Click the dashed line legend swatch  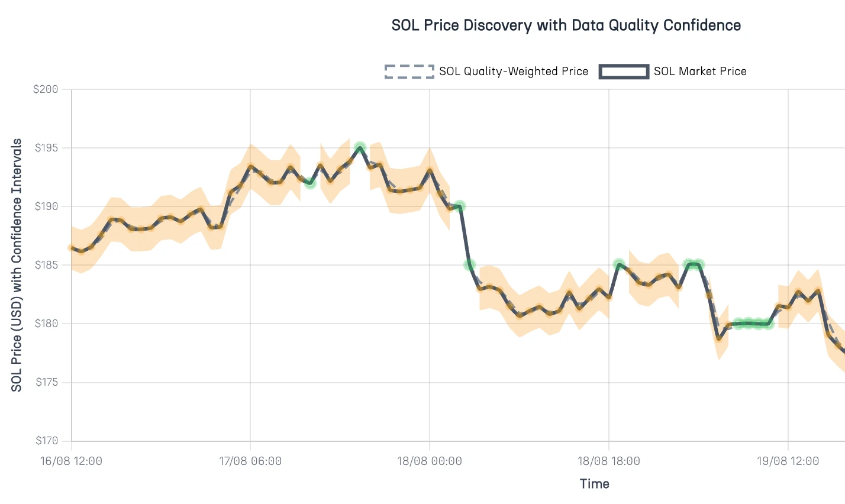coord(409,72)
